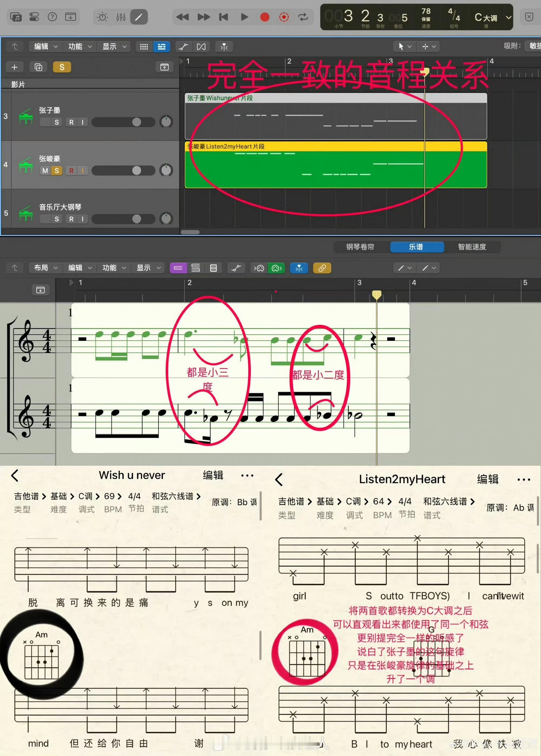Click the Fast Forward transport button
Viewport: 541px width, 756px height.
coord(203,17)
